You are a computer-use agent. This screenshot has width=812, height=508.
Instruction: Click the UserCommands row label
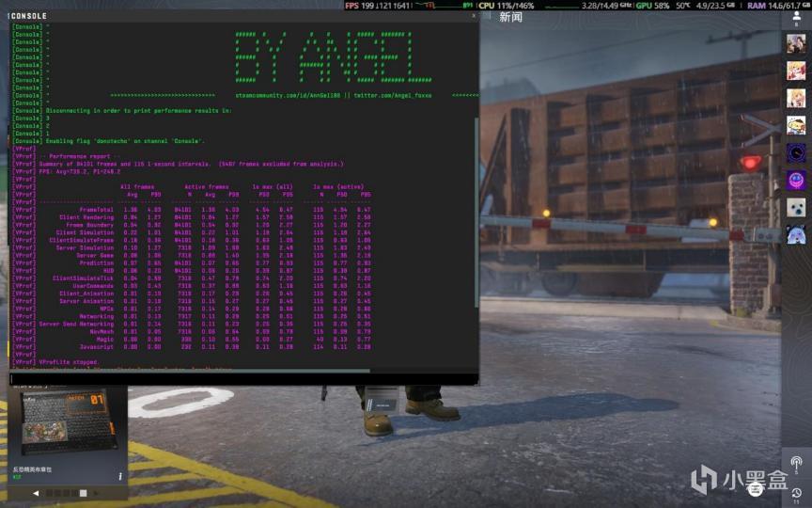[x=93, y=286]
